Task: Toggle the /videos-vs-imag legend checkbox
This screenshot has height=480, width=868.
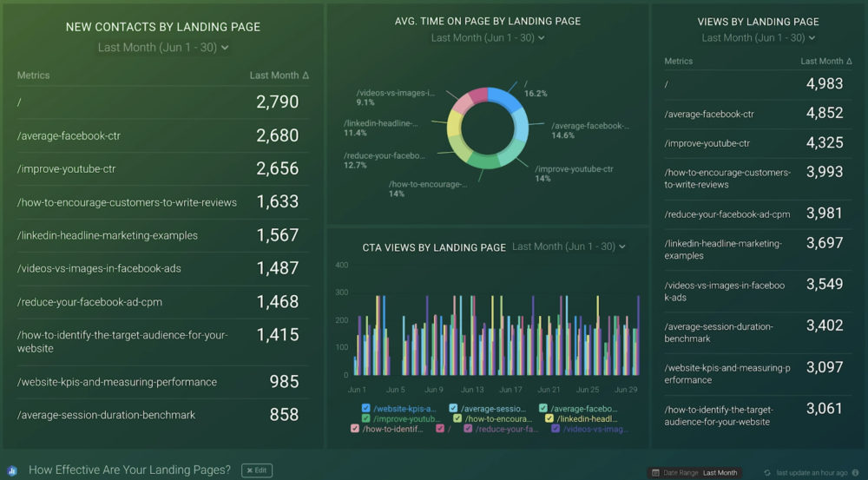Action: [556, 429]
